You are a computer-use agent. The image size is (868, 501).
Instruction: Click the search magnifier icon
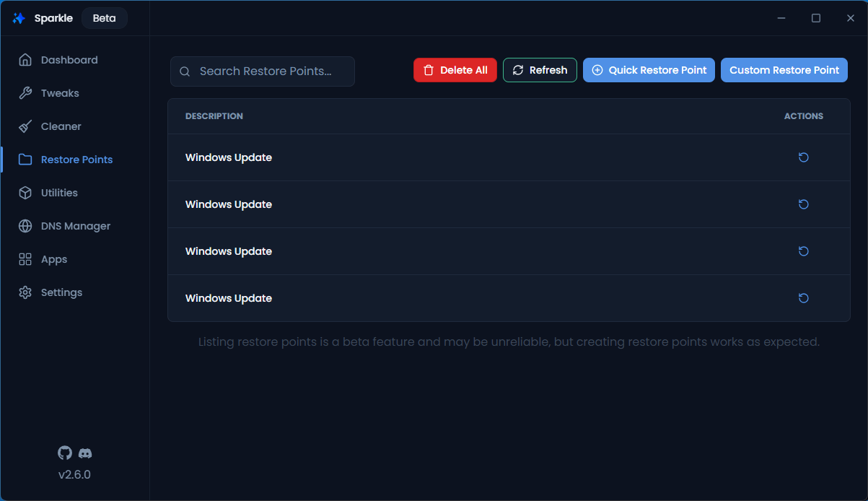pyautogui.click(x=185, y=71)
